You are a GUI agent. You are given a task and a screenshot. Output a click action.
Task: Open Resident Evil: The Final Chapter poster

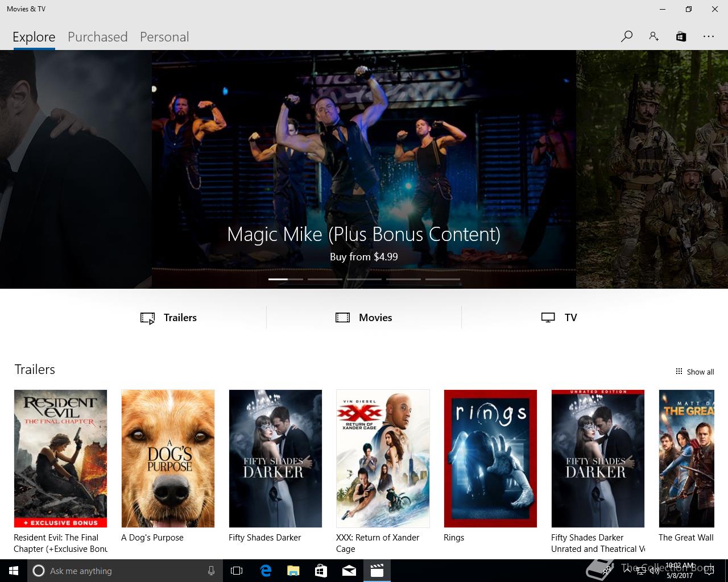click(x=60, y=459)
